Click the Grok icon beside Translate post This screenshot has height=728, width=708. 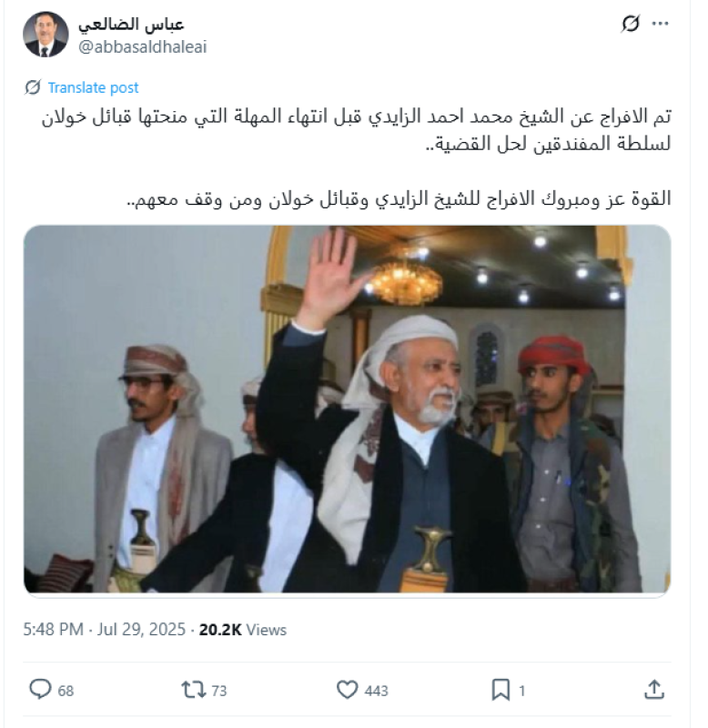pyautogui.click(x=33, y=87)
